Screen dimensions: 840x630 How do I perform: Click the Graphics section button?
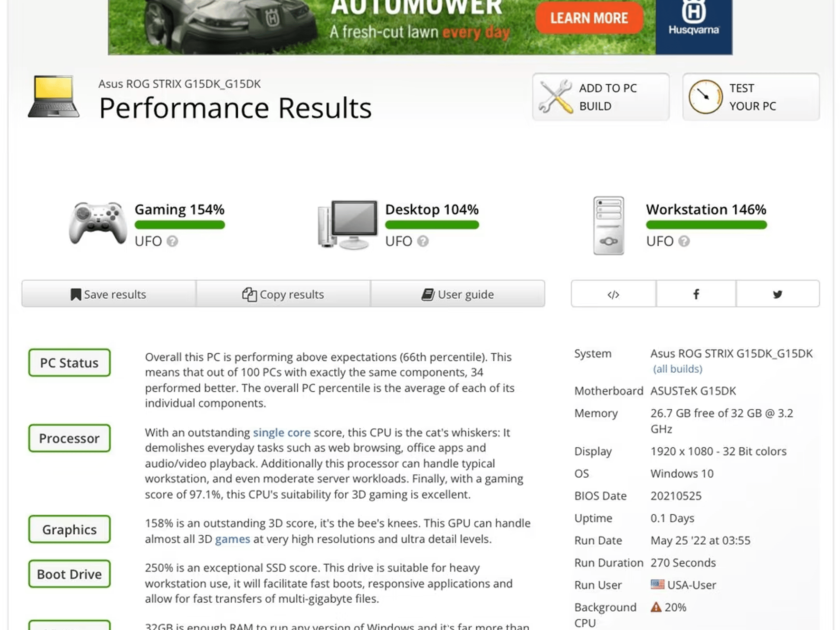coord(69,529)
